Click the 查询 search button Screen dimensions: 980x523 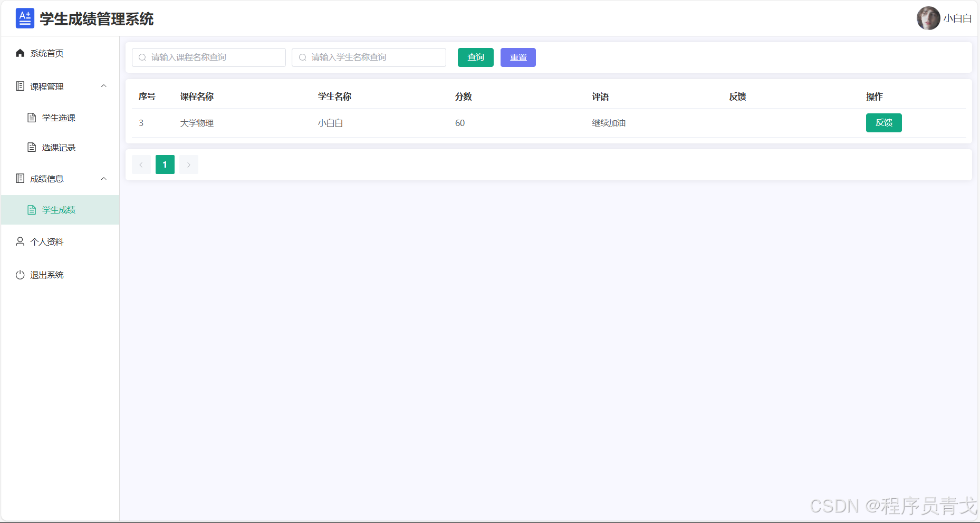(475, 57)
